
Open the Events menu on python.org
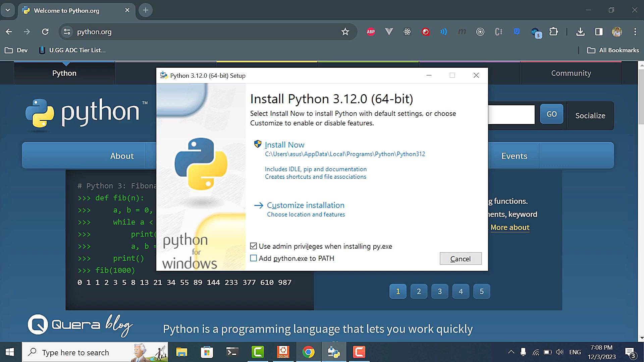point(514,156)
